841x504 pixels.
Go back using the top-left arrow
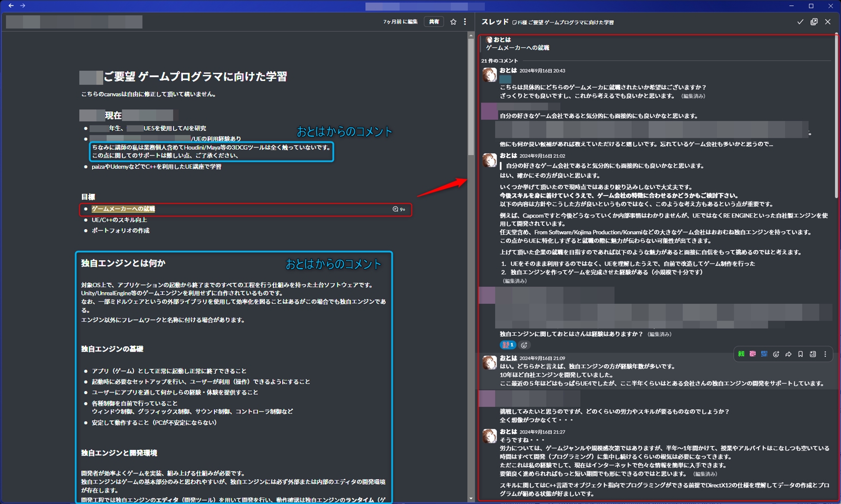pos(11,6)
